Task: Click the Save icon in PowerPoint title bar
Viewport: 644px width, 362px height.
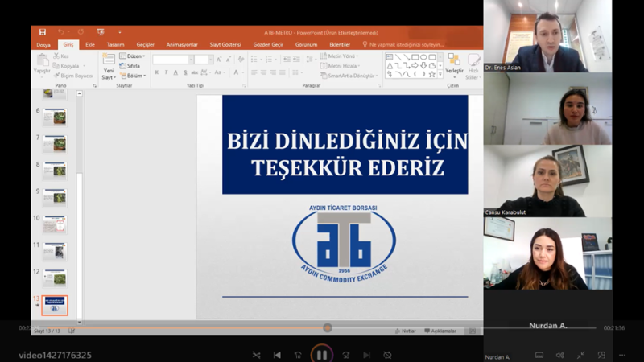Action: (x=43, y=32)
